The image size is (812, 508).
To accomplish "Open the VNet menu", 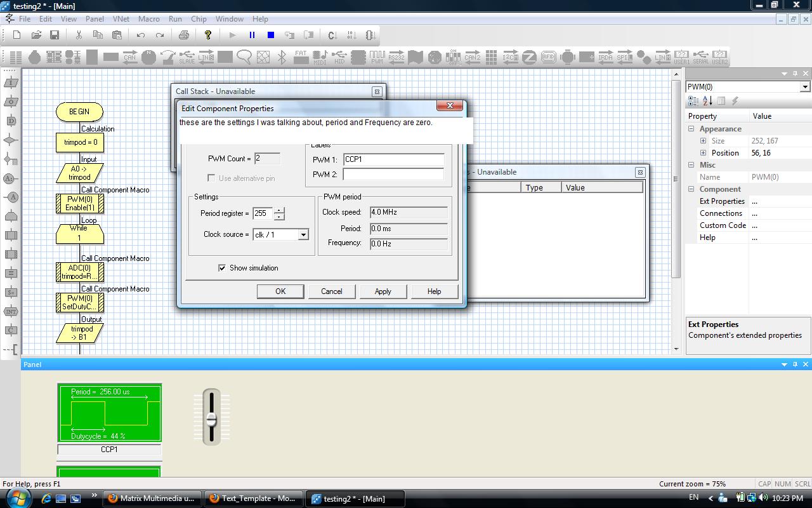I will pyautogui.click(x=121, y=19).
